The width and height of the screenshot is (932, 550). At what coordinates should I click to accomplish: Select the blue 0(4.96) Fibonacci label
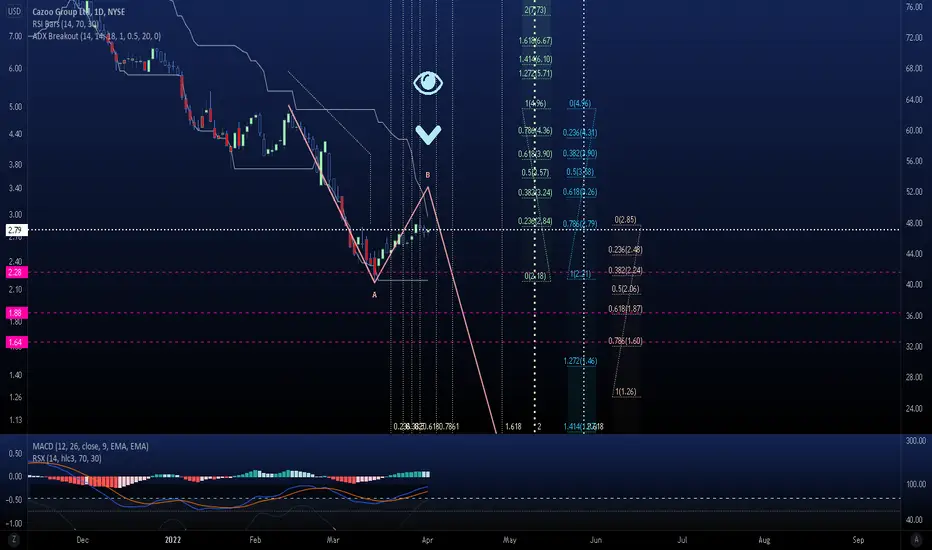point(580,103)
